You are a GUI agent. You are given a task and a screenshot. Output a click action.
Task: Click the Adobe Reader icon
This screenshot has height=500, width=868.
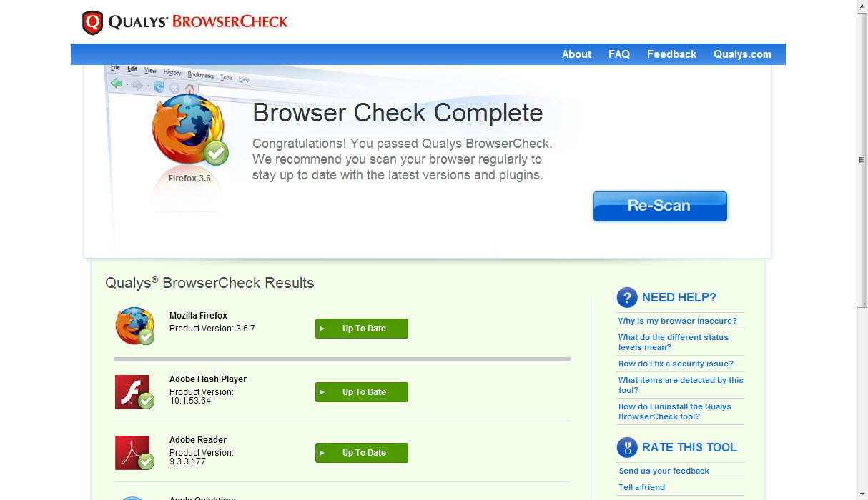[135, 453]
